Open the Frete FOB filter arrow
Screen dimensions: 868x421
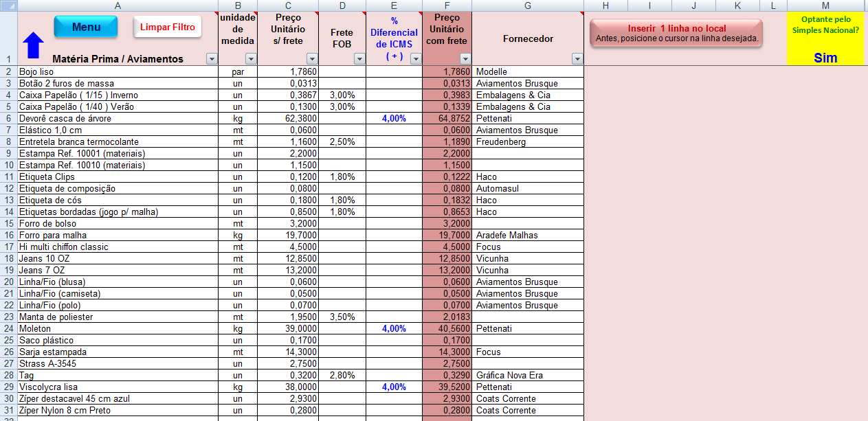[359, 59]
